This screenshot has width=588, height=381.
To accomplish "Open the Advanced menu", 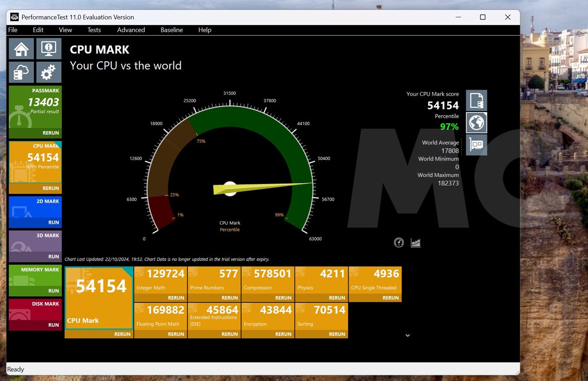I will 131,30.
